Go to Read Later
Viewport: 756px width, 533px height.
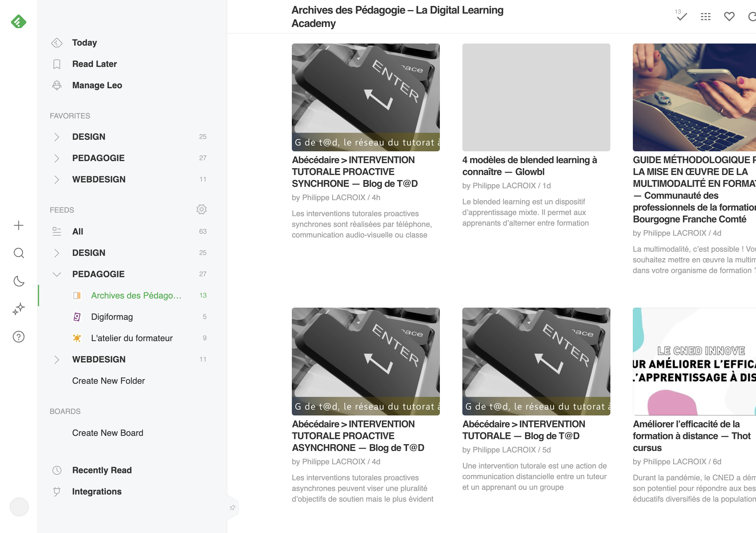tap(94, 64)
